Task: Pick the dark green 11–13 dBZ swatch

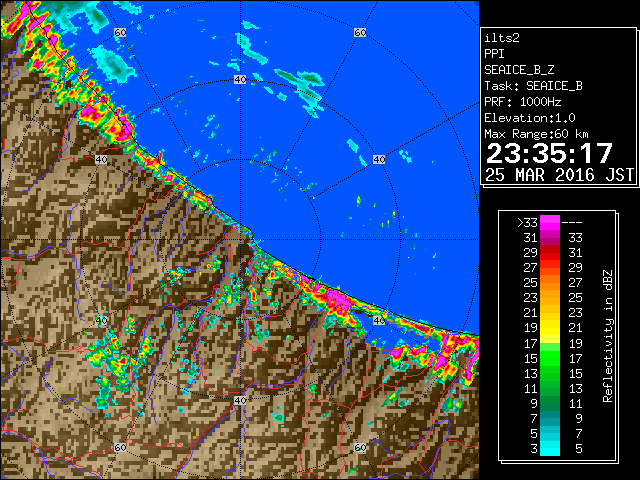Action: pos(550,389)
